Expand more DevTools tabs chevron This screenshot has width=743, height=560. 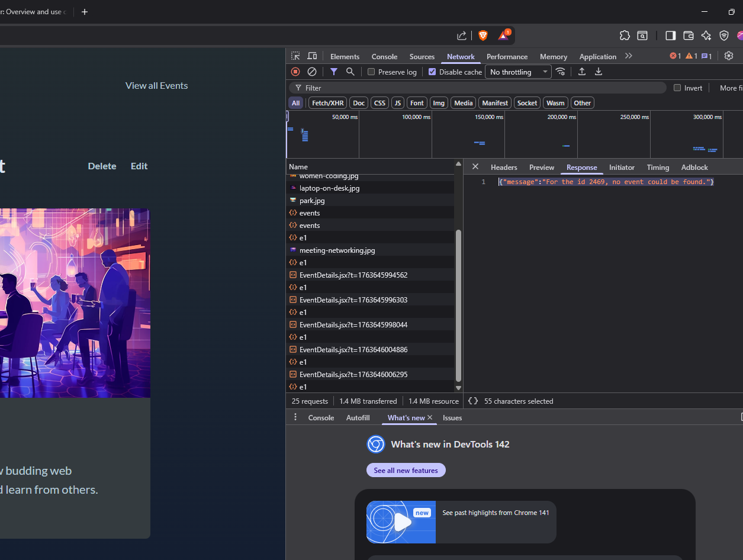pyautogui.click(x=629, y=56)
